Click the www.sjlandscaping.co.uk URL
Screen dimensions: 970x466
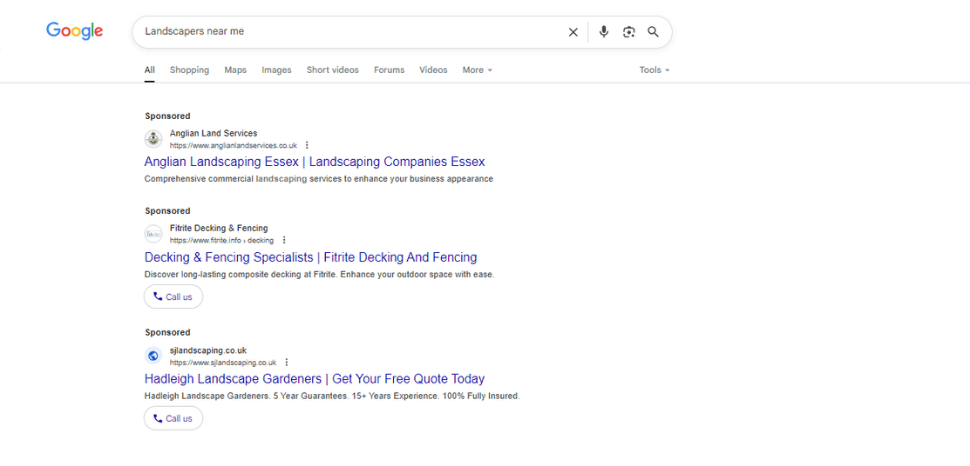point(223,363)
